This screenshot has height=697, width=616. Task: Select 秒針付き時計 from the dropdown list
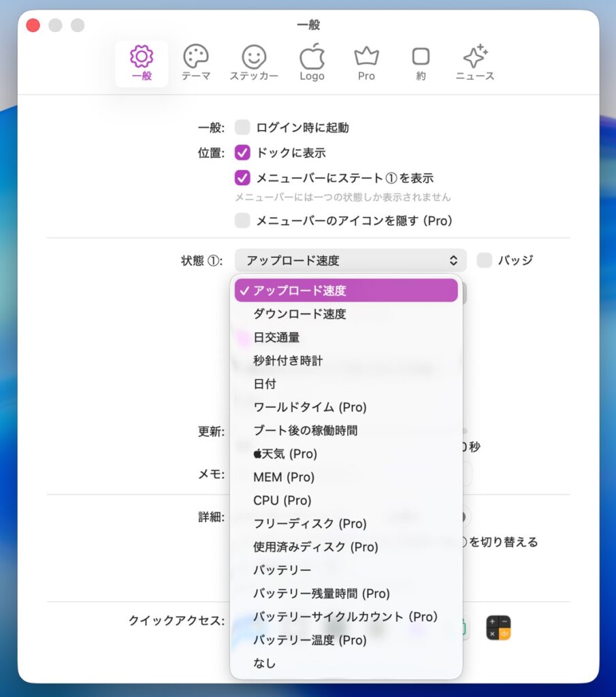[288, 361]
